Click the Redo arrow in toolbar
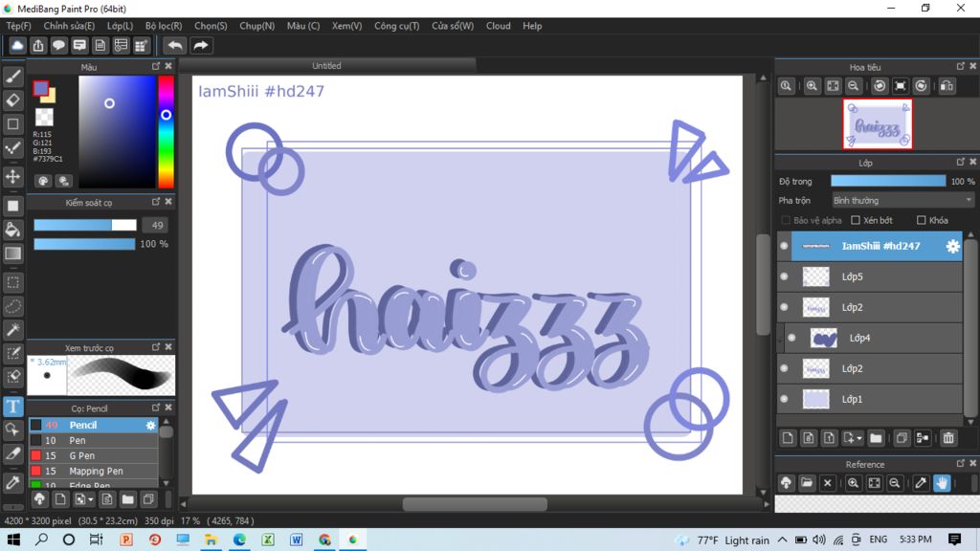 point(201,46)
